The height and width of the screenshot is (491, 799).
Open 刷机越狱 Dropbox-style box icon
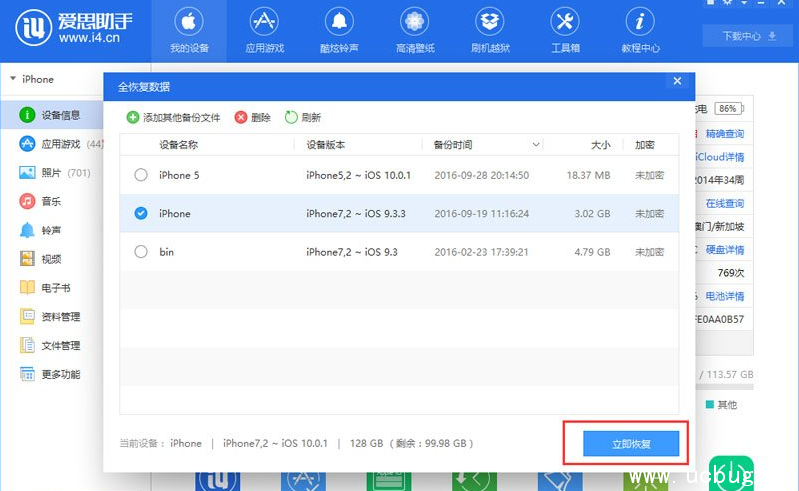(490, 22)
